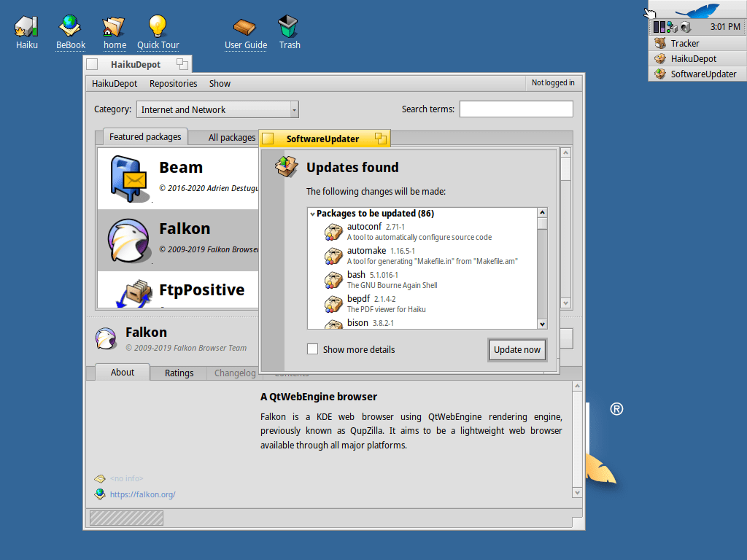Image resolution: width=747 pixels, height=560 pixels.
Task: Click the description pane scroll down arrow
Action: (x=577, y=493)
